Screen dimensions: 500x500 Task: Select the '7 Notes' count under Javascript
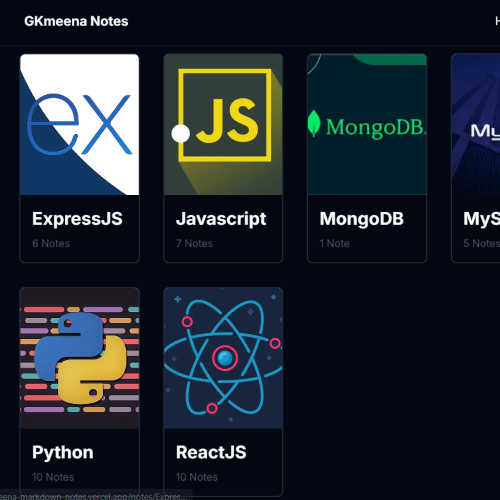(x=194, y=243)
